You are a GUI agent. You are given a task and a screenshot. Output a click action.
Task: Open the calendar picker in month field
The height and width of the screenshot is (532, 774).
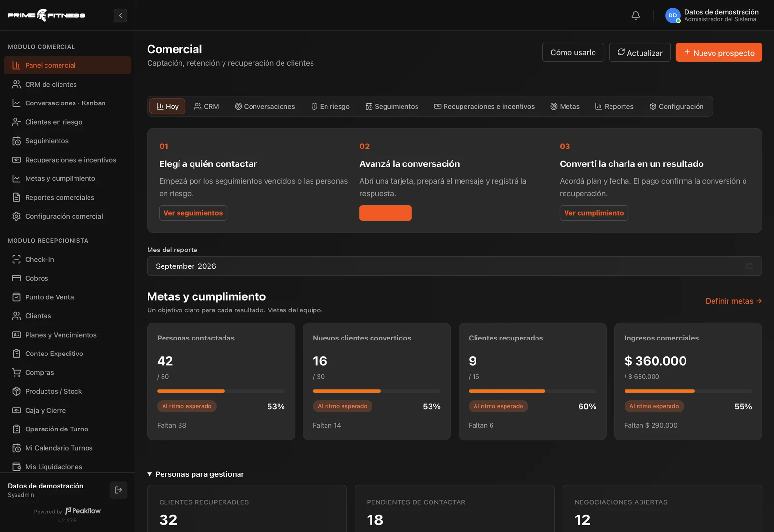pos(749,266)
